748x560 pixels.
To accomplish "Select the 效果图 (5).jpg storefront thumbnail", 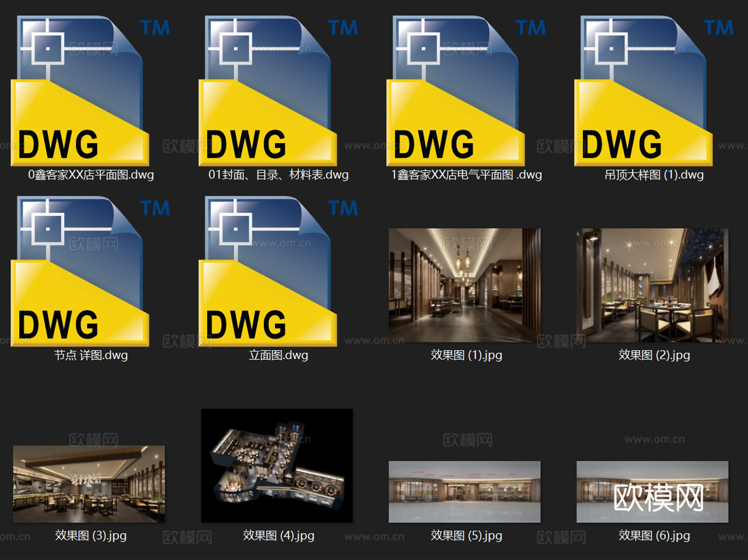I will click(x=465, y=492).
